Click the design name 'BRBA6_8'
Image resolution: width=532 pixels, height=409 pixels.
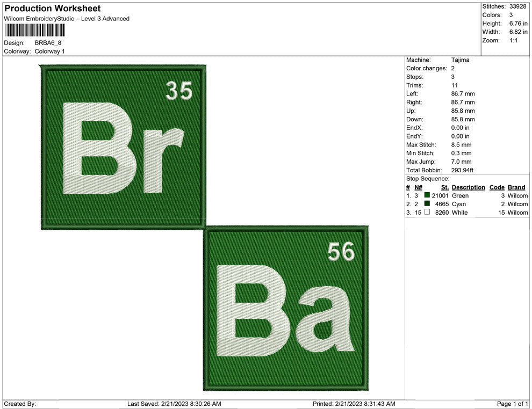click(48, 43)
